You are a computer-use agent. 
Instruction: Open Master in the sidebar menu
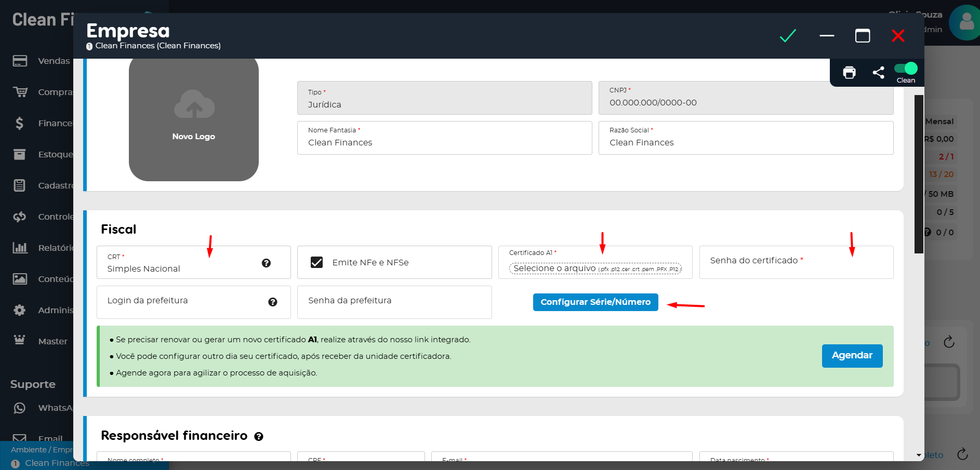pos(52,341)
